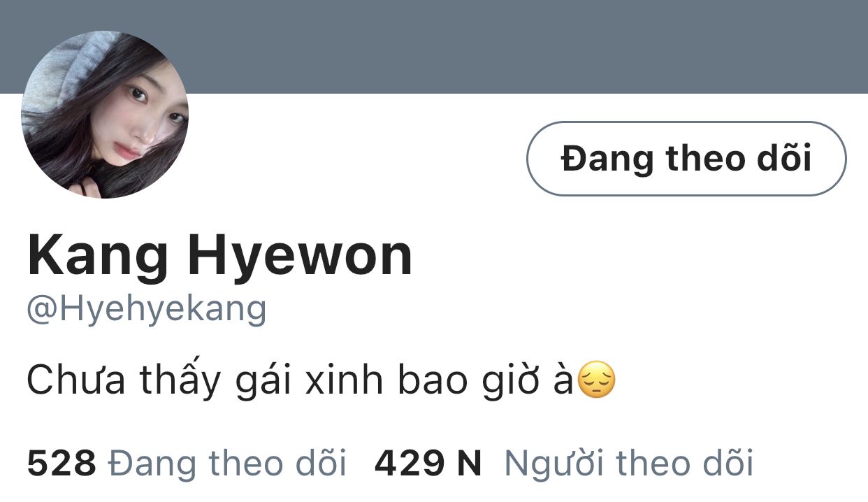
Task: Click the '@' symbol of the handle
Action: click(43, 310)
